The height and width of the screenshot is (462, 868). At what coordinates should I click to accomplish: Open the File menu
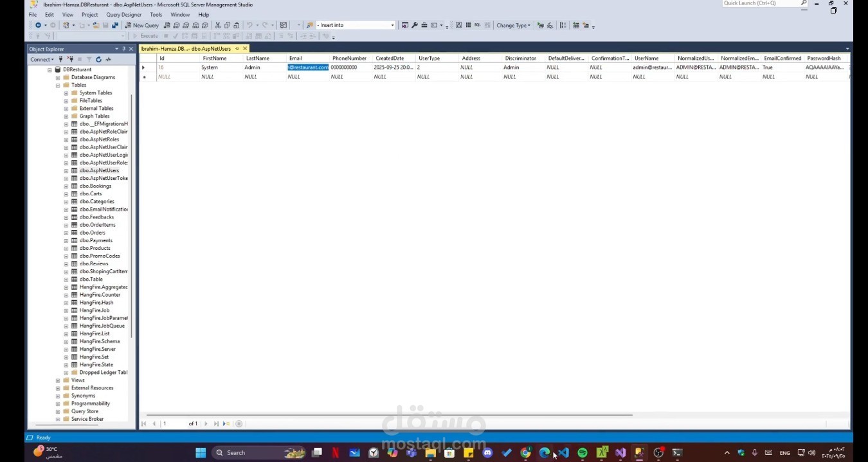(33, 14)
